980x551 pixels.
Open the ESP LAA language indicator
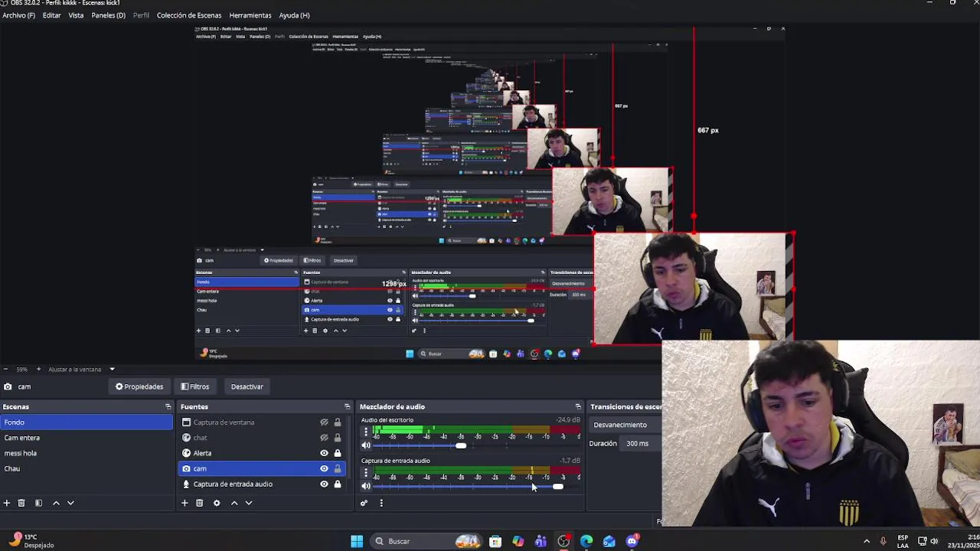click(x=903, y=541)
